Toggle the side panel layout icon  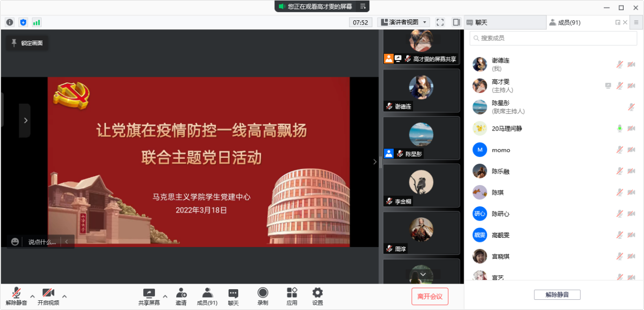pos(456,22)
